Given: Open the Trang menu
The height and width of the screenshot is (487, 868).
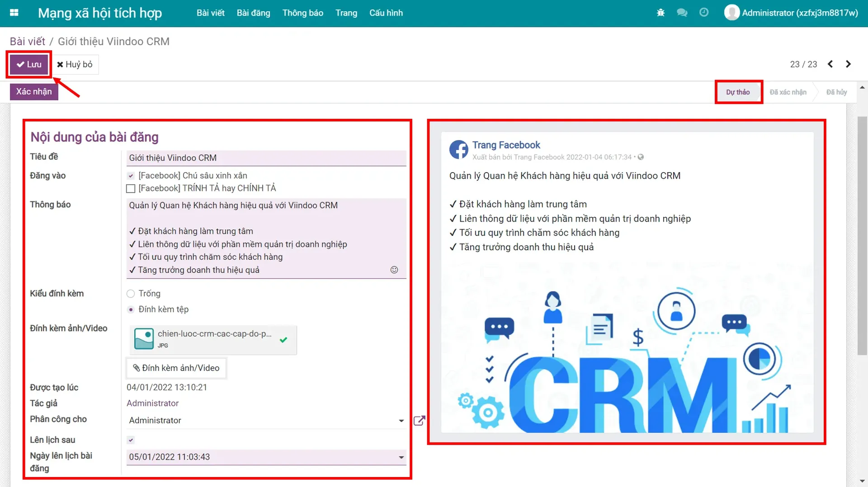Looking at the screenshot, I should (346, 13).
